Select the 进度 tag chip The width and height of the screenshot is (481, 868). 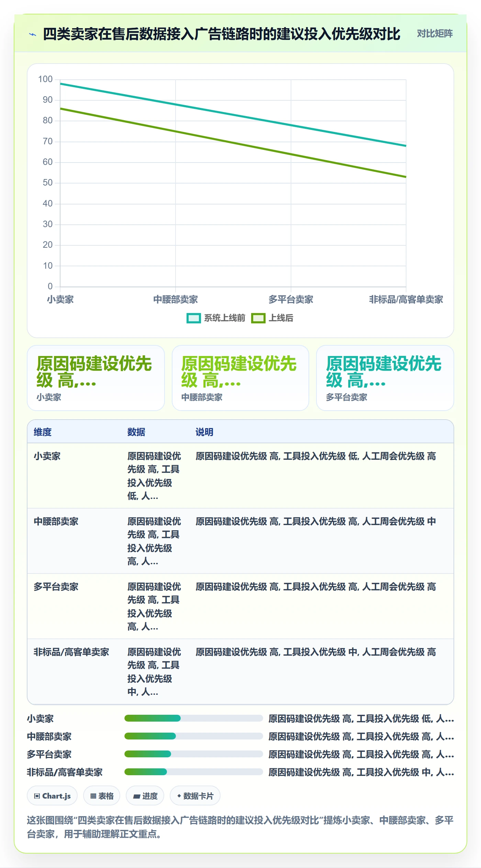[145, 796]
